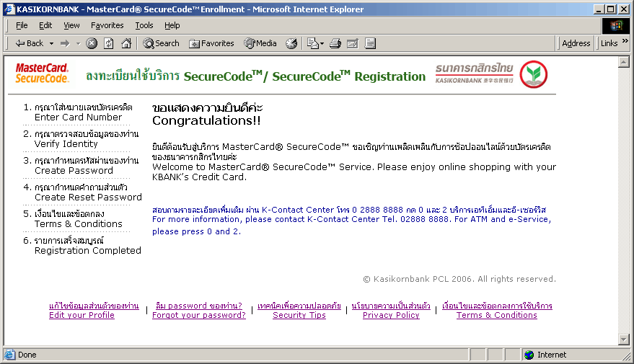Click the Internet zone status indicator

[545, 355]
